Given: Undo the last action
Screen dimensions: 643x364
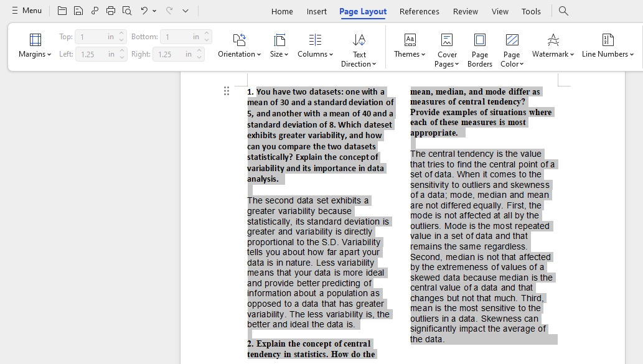Looking at the screenshot, I should [145, 11].
